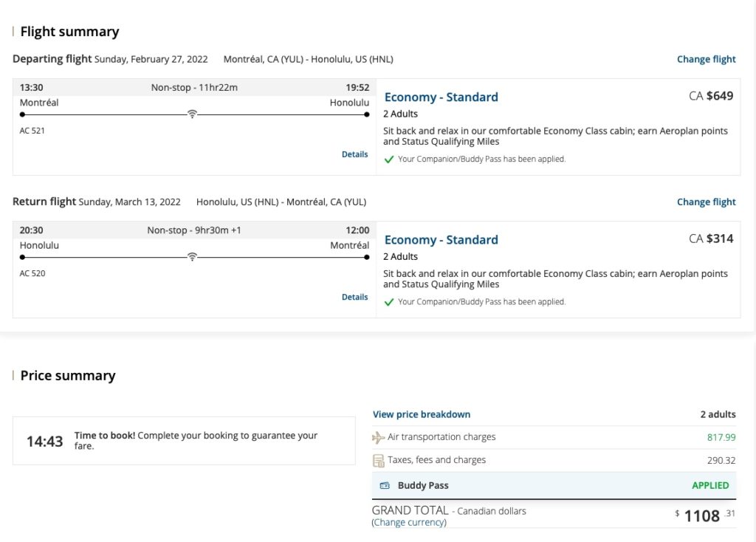Click the CA $649 departing fare price
This screenshot has width=756, height=542.
710,95
